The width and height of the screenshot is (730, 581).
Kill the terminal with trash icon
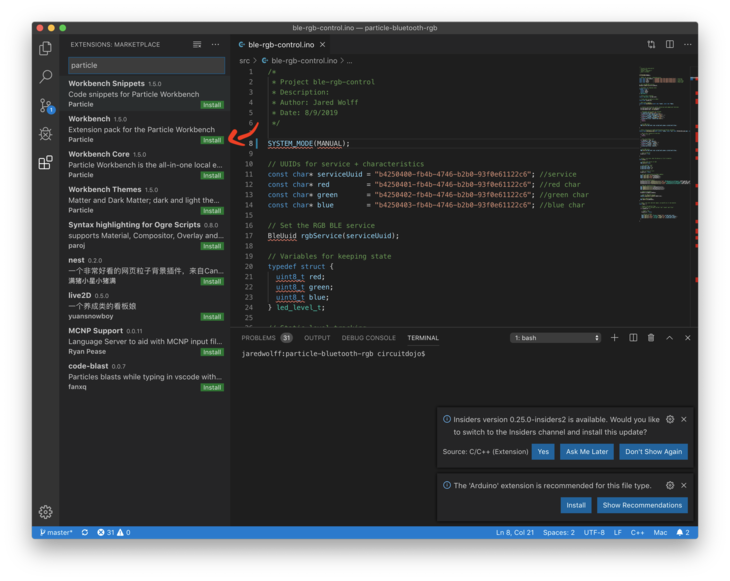click(x=651, y=338)
